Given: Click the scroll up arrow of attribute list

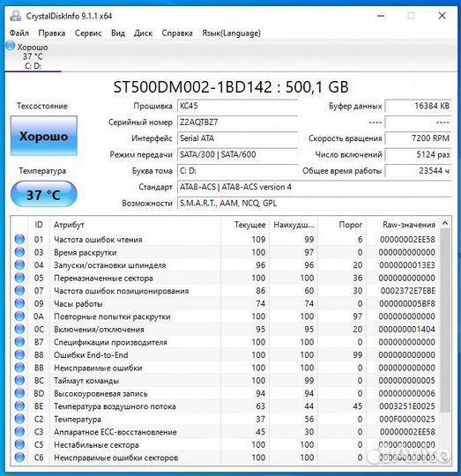Looking at the screenshot, I should pos(445,223).
